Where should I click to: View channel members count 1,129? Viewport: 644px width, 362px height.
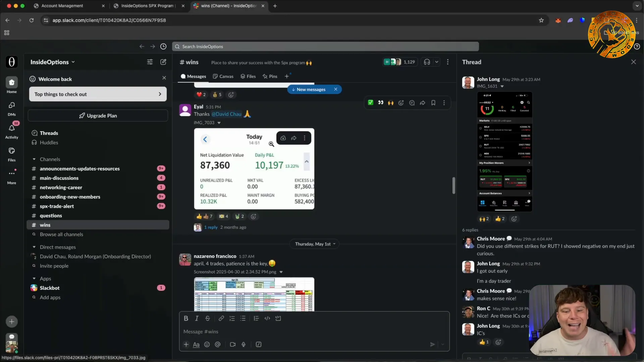(x=400, y=62)
